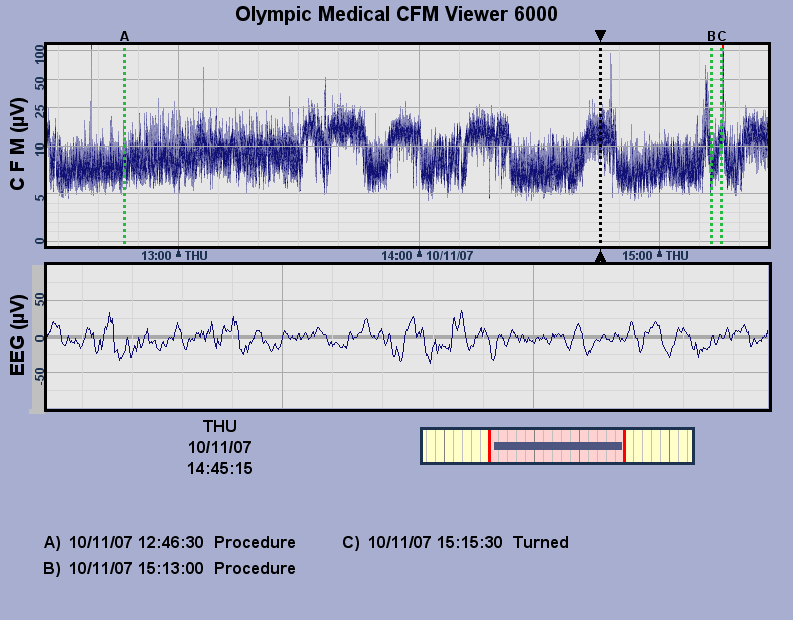Viewport: 793px width, 620px height.
Task: Click event A Procedure entry at 12:46:30
Action: (169, 542)
